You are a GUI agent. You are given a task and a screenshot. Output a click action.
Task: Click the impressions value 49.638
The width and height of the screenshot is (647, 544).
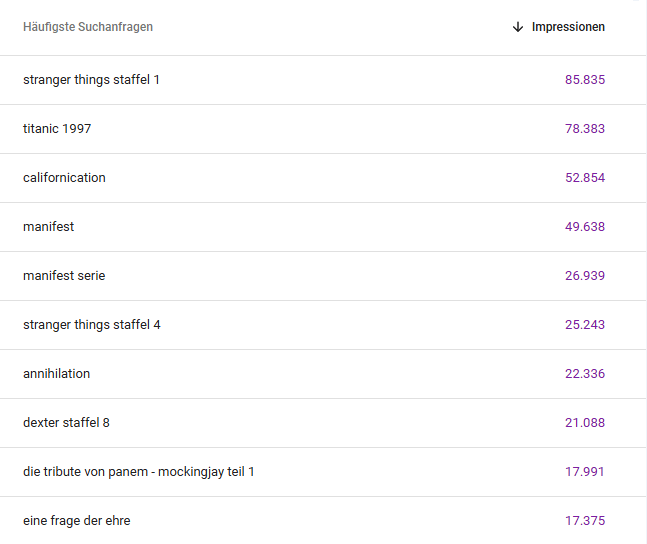pyautogui.click(x=585, y=227)
